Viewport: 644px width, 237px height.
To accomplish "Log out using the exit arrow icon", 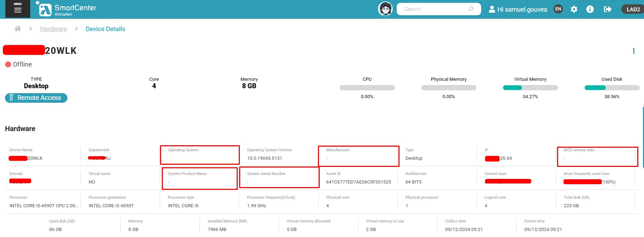I will 607,9.
